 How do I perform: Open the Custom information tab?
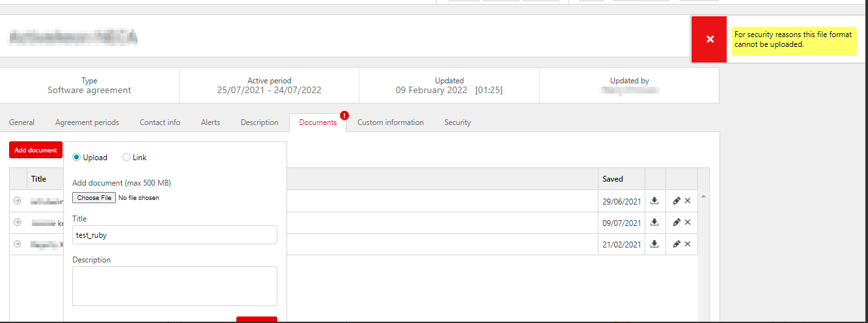coord(391,122)
